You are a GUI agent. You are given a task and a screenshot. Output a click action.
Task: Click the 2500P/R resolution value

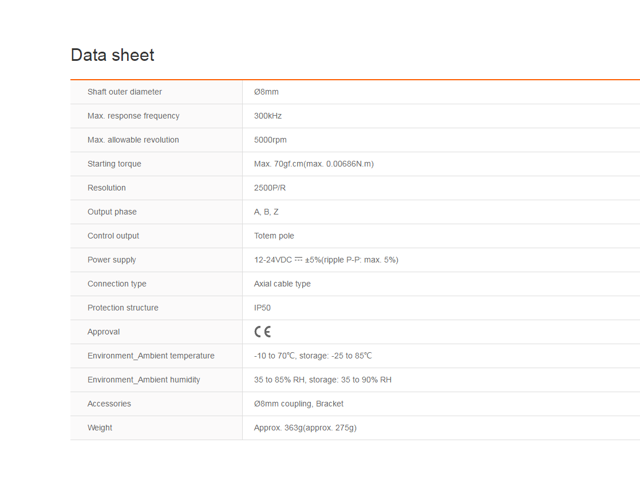pyautogui.click(x=270, y=188)
